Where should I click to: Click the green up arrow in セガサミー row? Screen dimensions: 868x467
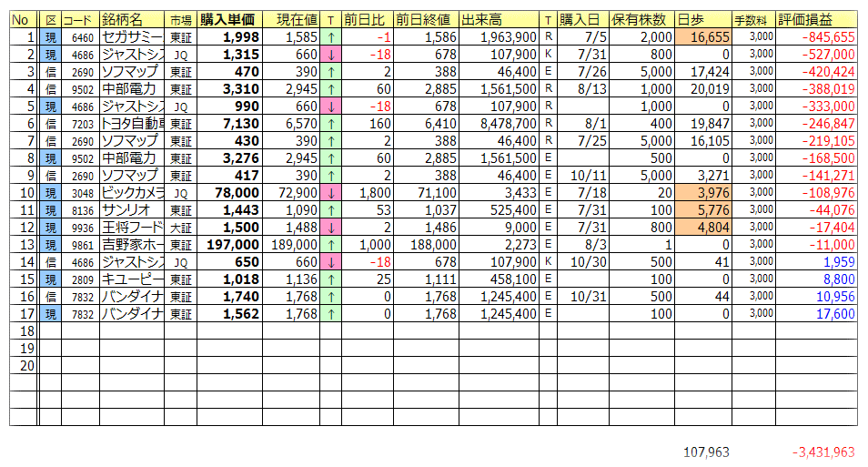(330, 37)
